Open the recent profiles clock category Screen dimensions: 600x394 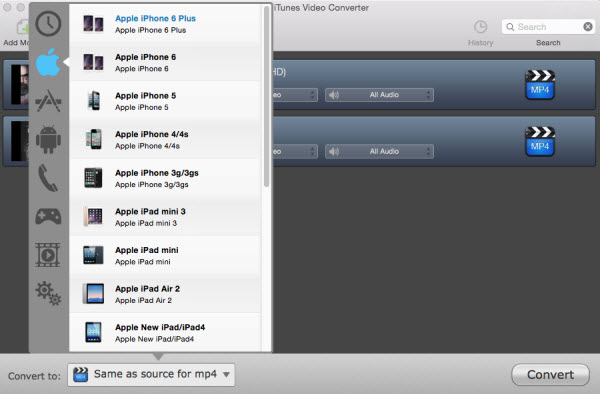click(x=48, y=24)
